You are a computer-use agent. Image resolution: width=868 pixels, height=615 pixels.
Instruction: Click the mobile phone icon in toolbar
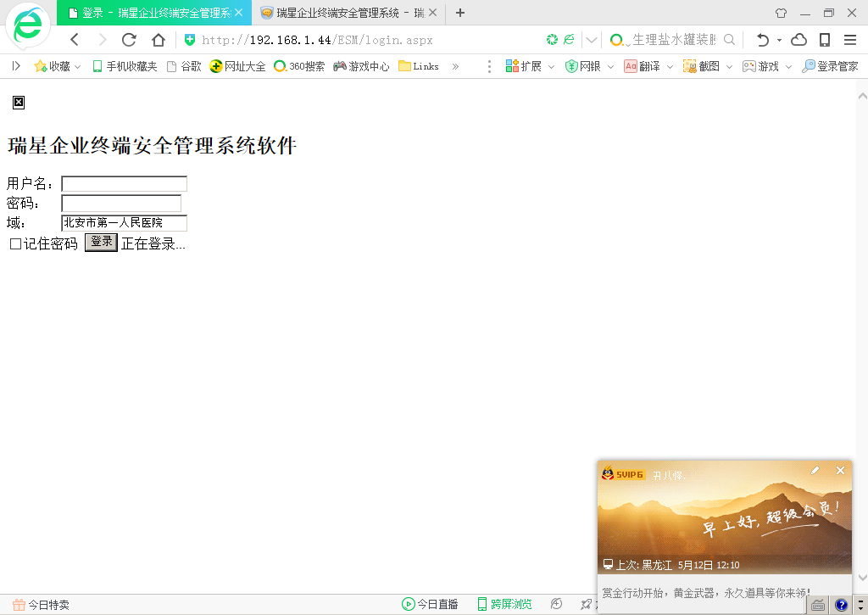point(824,40)
